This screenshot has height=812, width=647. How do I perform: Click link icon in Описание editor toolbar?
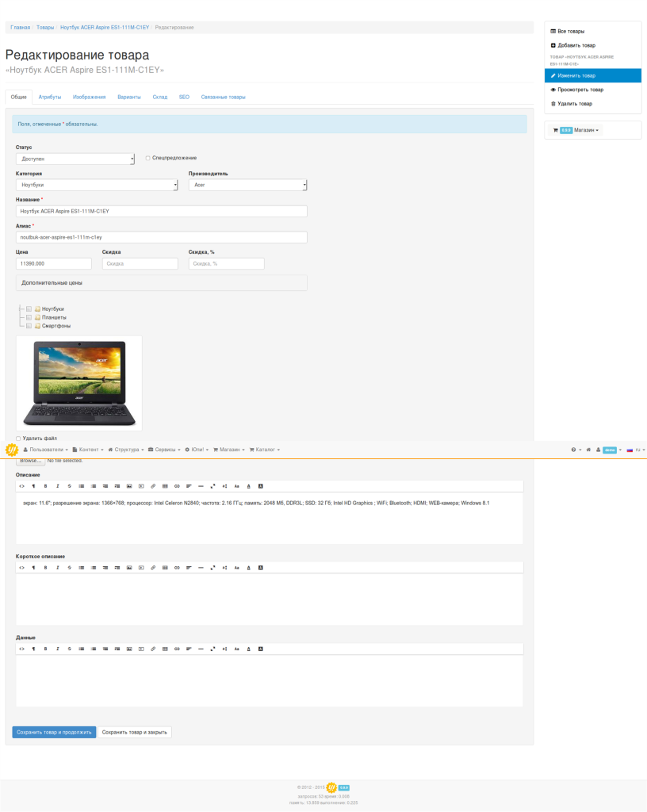(x=177, y=486)
